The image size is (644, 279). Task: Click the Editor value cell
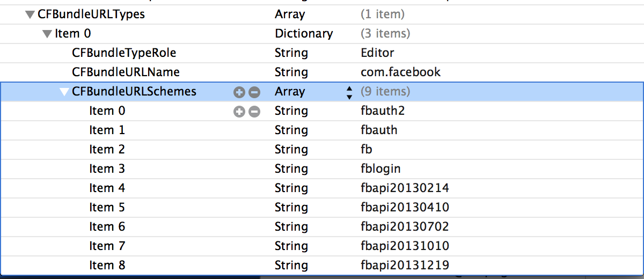point(377,53)
